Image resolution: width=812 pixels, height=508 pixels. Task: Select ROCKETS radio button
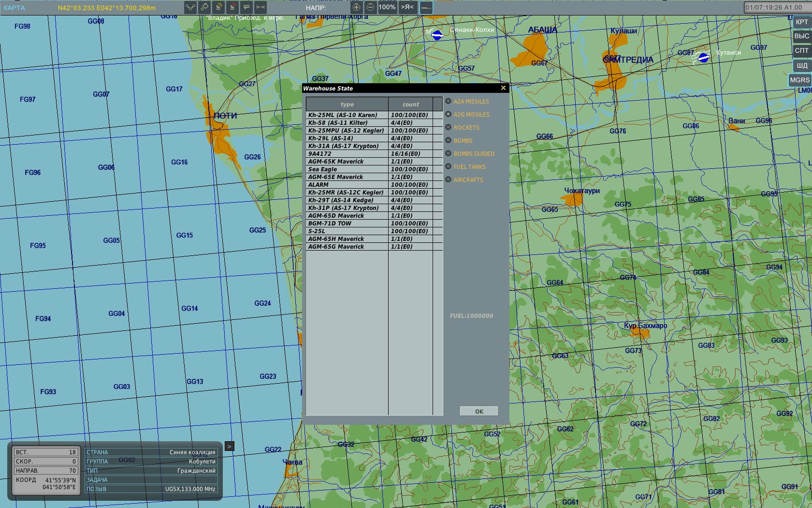448,127
